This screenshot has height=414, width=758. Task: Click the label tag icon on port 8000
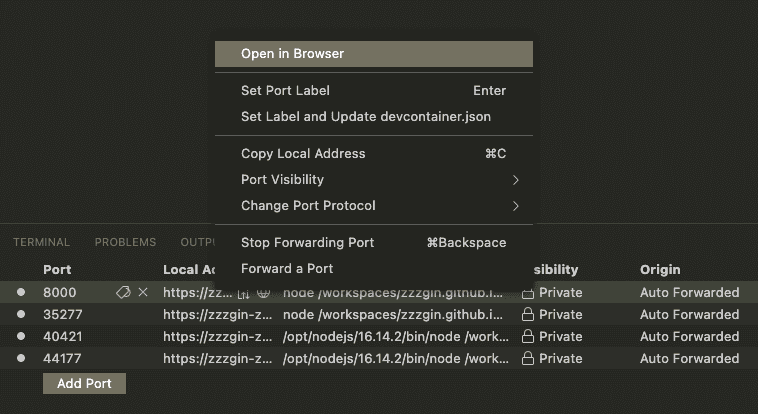pyautogui.click(x=123, y=292)
